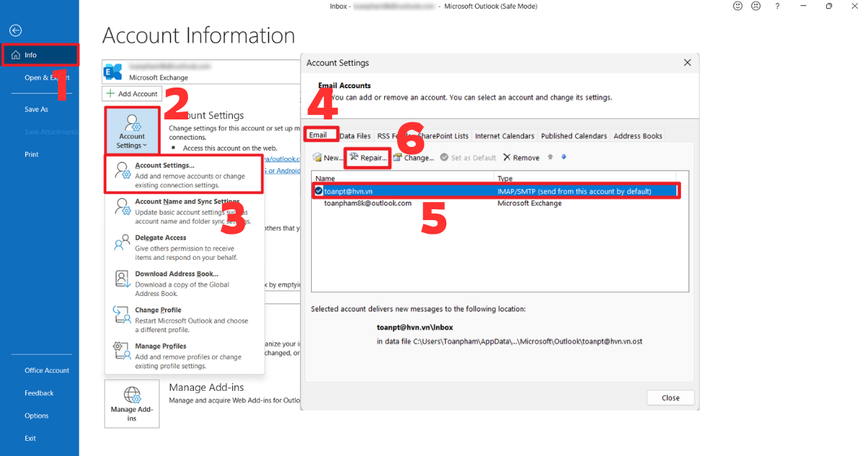The width and height of the screenshot is (868, 456).
Task: Open Feedback page in sidebar
Action: (x=39, y=393)
